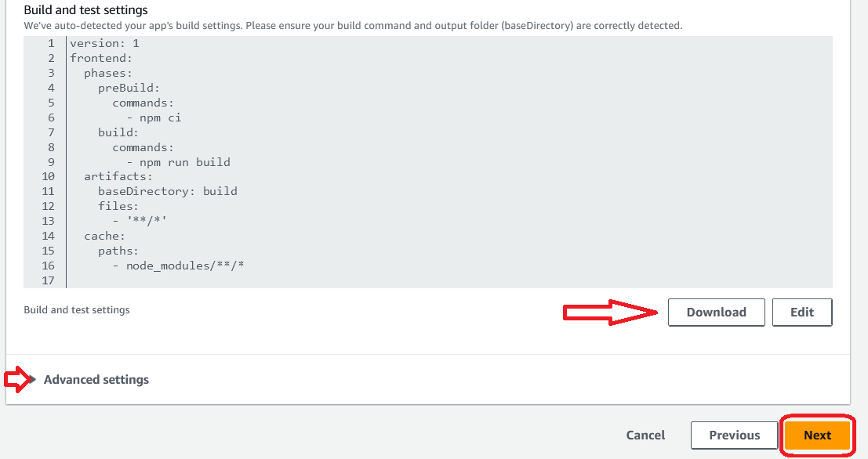
Task: Click the '- npm run build' command
Action: tap(179, 162)
